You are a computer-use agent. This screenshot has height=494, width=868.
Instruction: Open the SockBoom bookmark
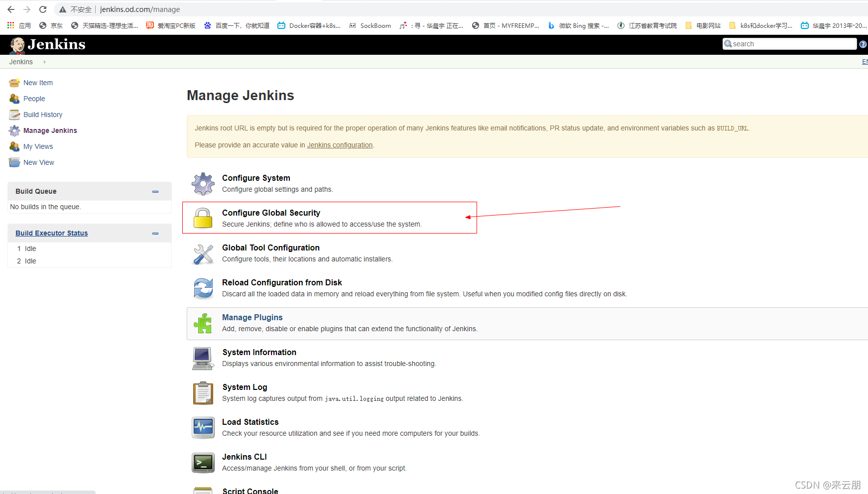[370, 25]
